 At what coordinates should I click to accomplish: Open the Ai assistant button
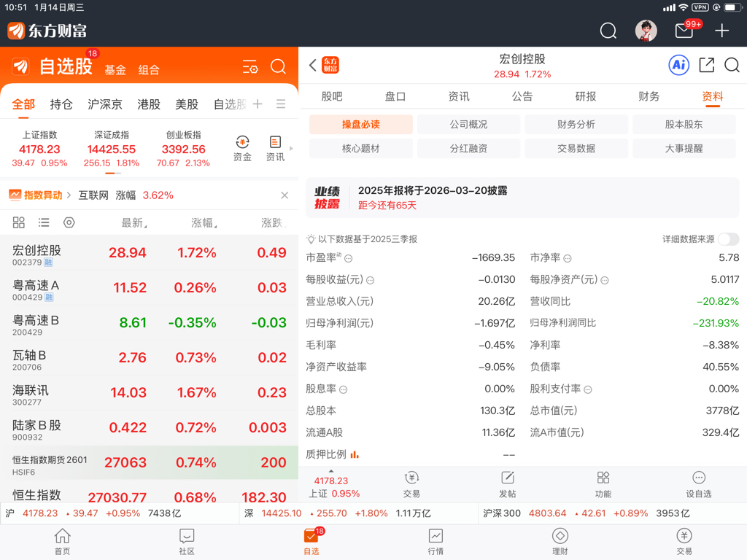tap(679, 65)
